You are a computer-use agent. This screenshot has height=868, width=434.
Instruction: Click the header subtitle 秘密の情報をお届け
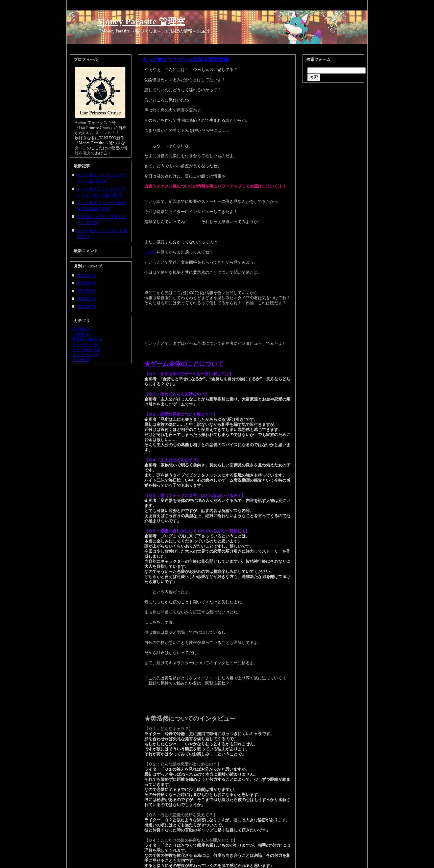[x=188, y=31]
